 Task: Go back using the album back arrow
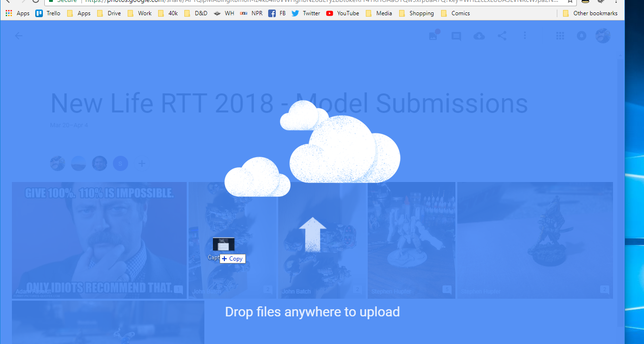[19, 36]
